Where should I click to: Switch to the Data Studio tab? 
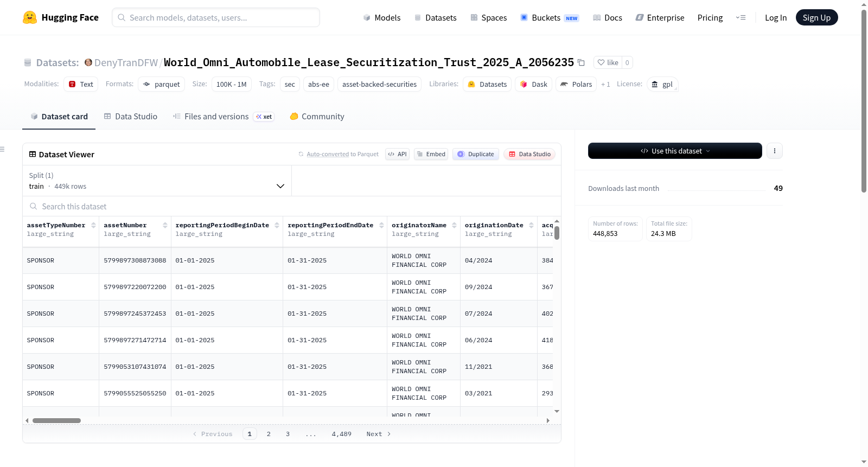point(131,116)
